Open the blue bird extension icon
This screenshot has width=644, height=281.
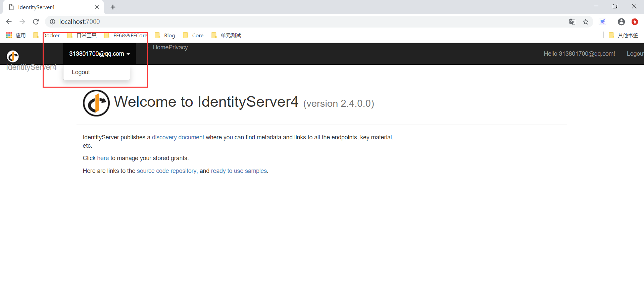(x=603, y=22)
